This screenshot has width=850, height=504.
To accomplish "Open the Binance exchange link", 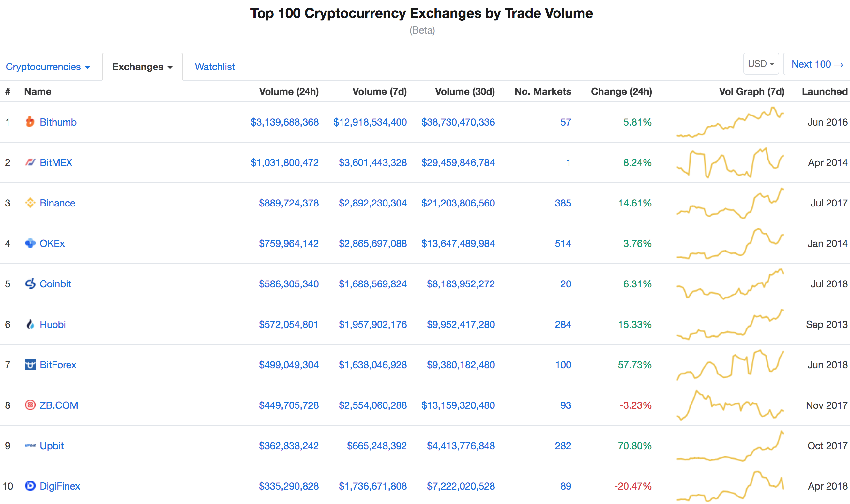I will (x=57, y=203).
